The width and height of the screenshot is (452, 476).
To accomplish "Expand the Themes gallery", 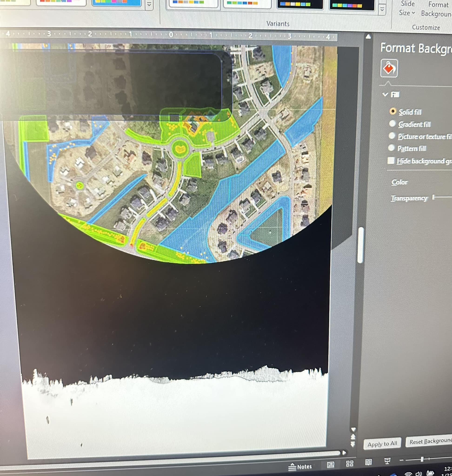I will pos(149,4).
